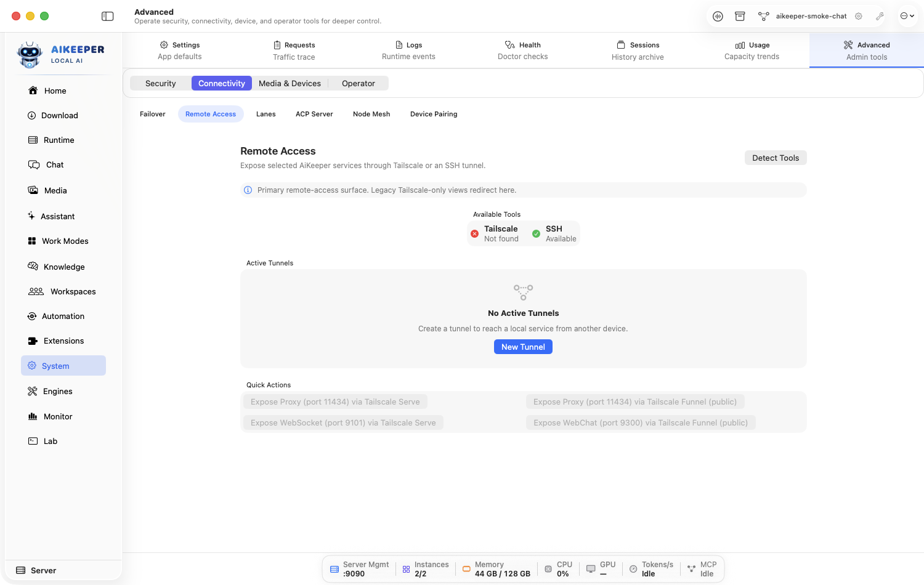Click the info icon in the notice banner
The height and width of the screenshot is (585, 924).
(248, 190)
